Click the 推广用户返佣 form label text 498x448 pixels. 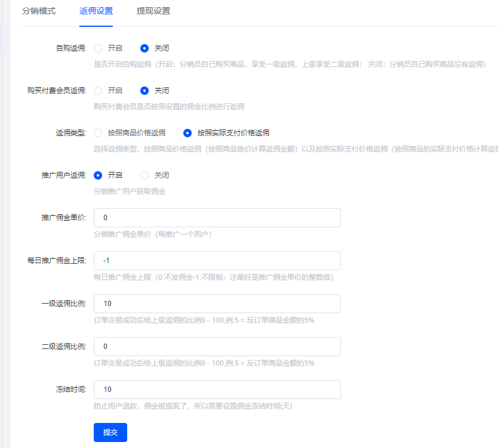tap(63, 175)
